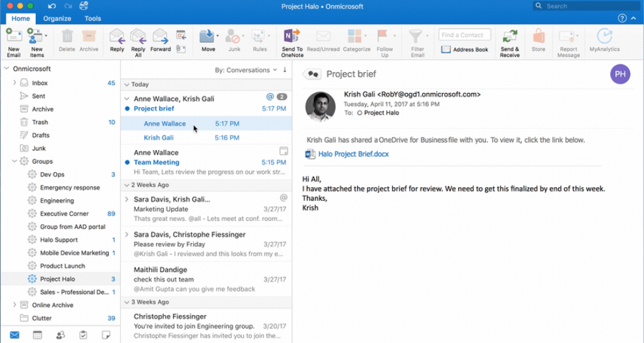
Task: Expand the Marketing Update conversation
Action: pyautogui.click(x=126, y=199)
